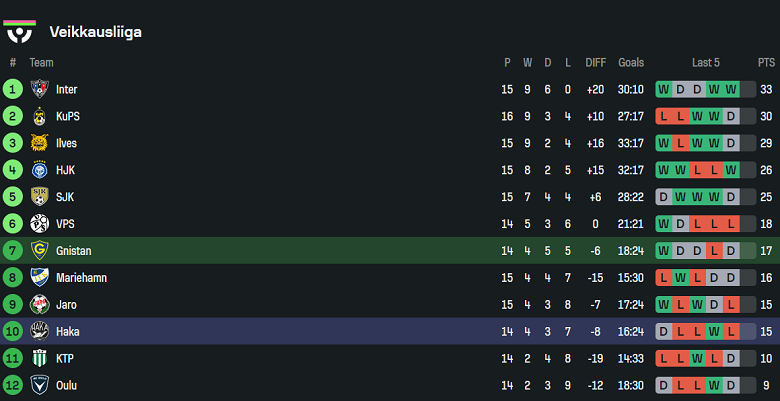
Task: Open the KTP team page link
Action: (x=65, y=359)
